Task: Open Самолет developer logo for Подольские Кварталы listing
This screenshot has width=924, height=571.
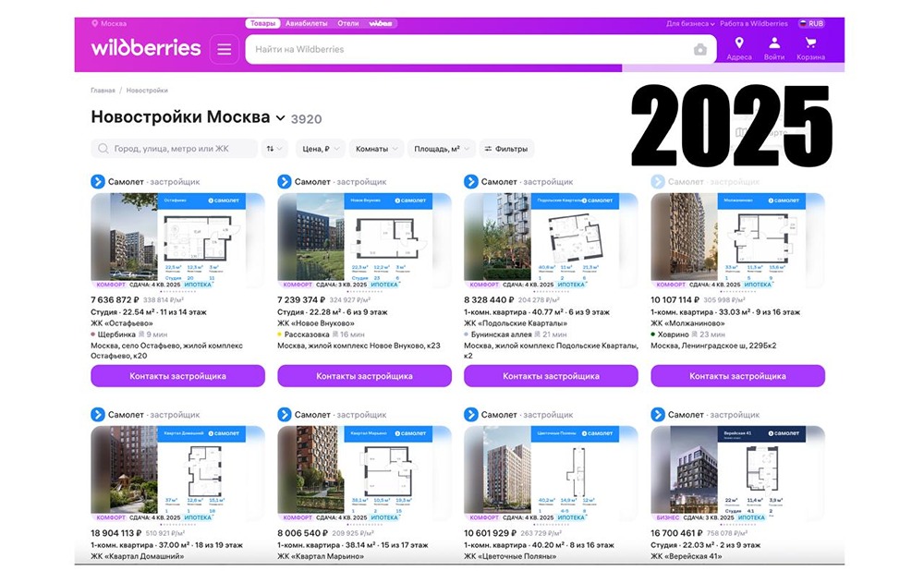Action: pyautogui.click(x=471, y=181)
